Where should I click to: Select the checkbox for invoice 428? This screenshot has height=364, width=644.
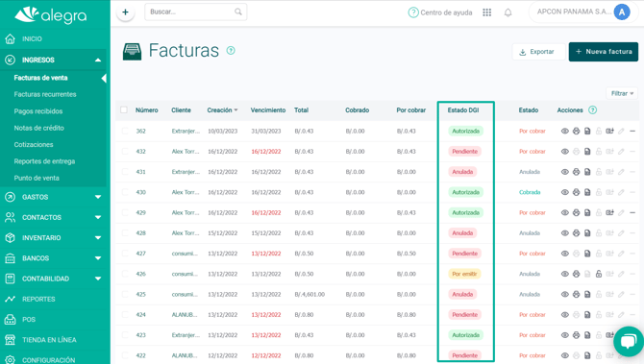click(x=125, y=233)
